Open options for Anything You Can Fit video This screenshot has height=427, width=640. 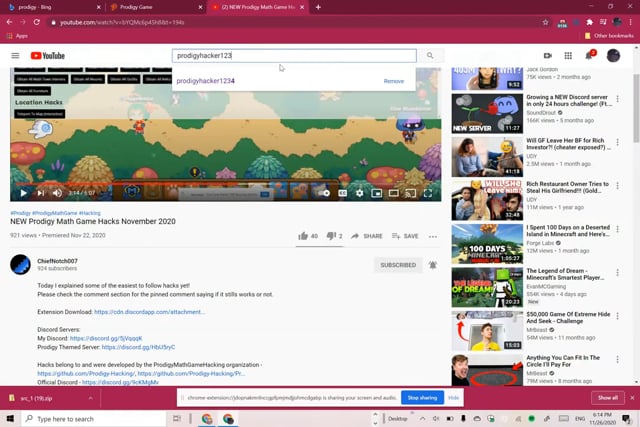pyautogui.click(x=617, y=360)
